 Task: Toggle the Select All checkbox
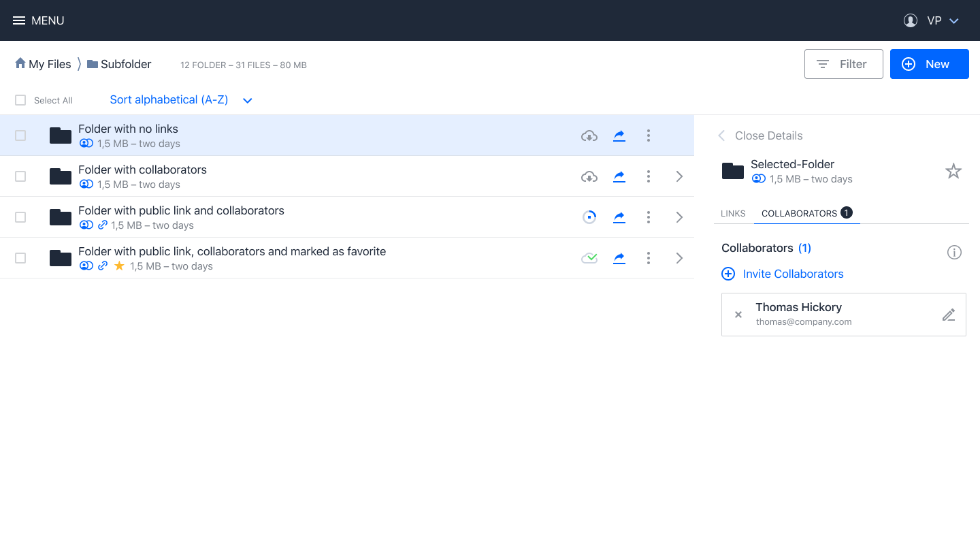tap(20, 100)
